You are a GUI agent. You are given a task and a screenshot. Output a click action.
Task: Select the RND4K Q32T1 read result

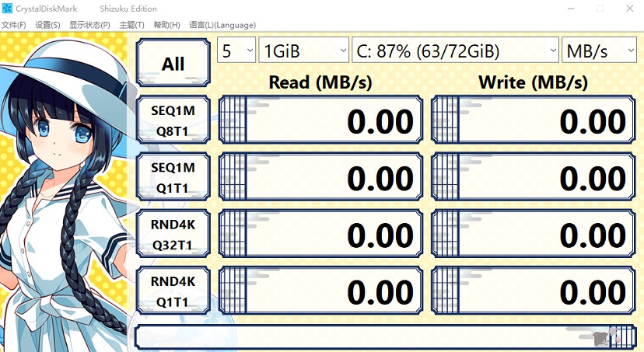320,234
